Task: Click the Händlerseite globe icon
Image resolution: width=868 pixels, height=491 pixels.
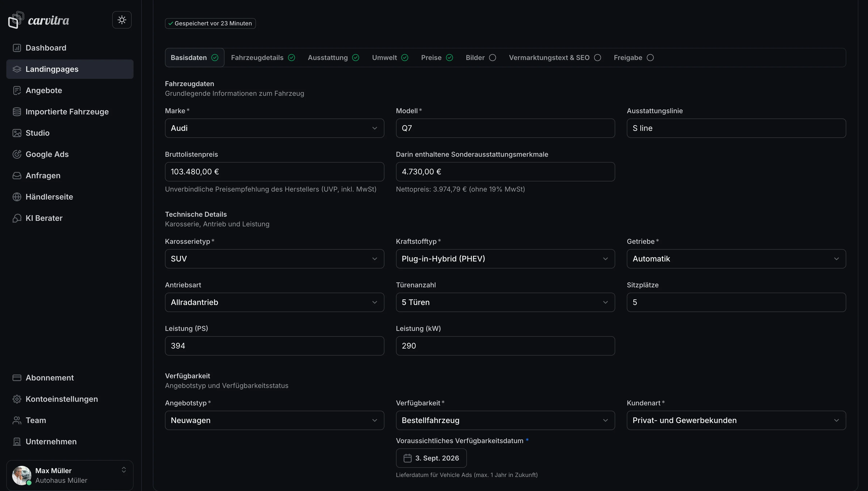Action: pyautogui.click(x=17, y=197)
